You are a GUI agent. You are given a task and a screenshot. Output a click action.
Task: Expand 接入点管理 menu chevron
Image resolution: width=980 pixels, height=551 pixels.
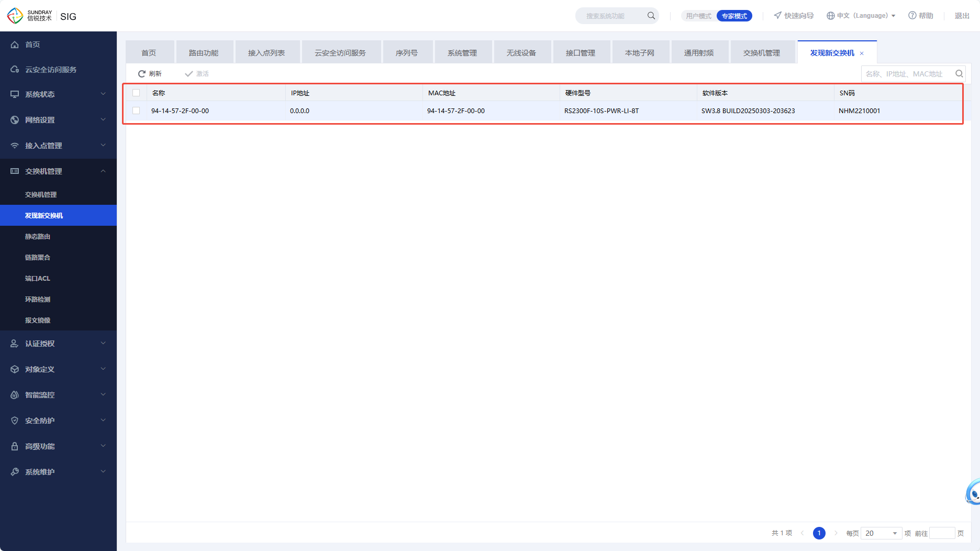tap(103, 145)
